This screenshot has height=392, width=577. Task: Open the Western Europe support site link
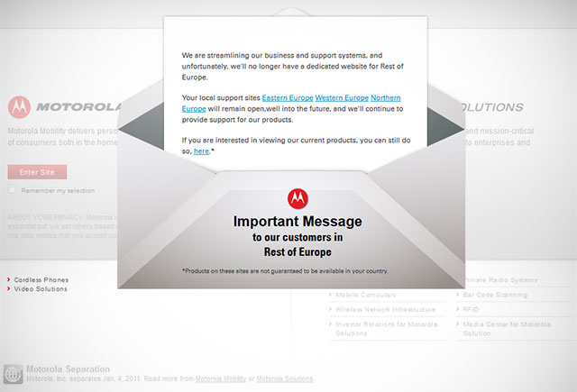tap(341, 96)
